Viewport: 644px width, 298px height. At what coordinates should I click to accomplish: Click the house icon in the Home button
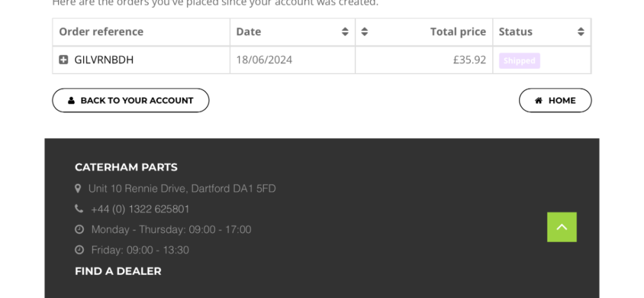coord(538,101)
